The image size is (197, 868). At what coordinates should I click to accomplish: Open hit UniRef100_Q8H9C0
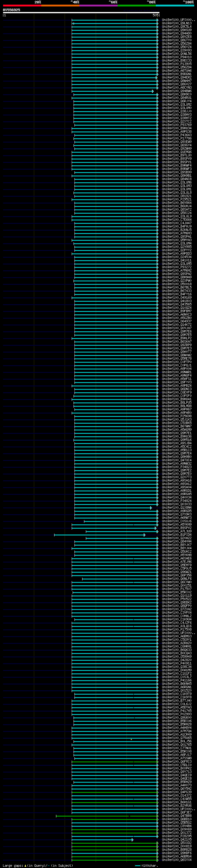tap(176, 94)
